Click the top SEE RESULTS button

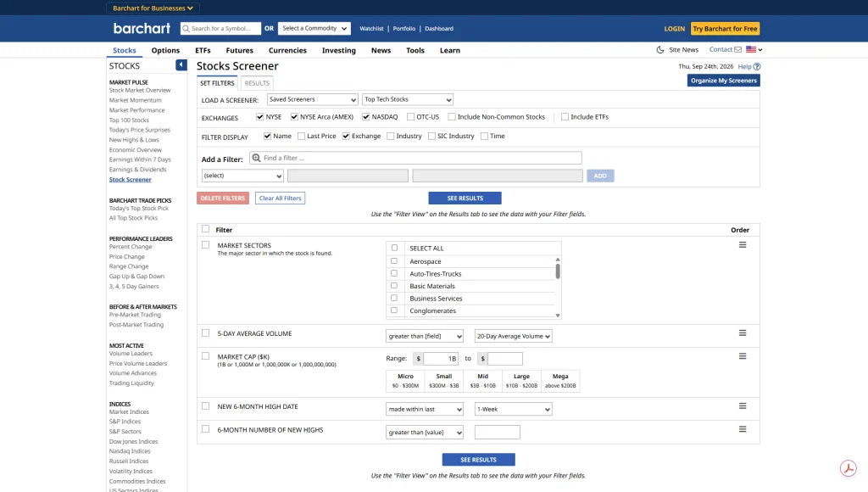(465, 198)
